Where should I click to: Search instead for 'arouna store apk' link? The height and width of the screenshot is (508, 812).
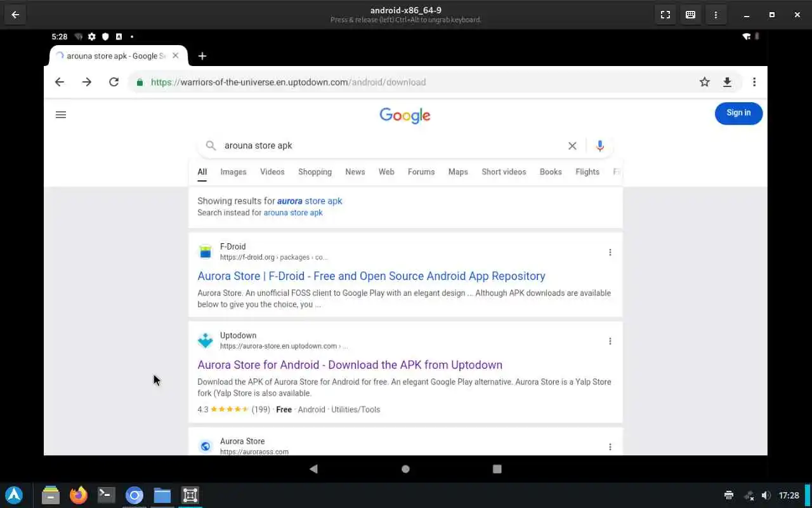[x=293, y=213]
